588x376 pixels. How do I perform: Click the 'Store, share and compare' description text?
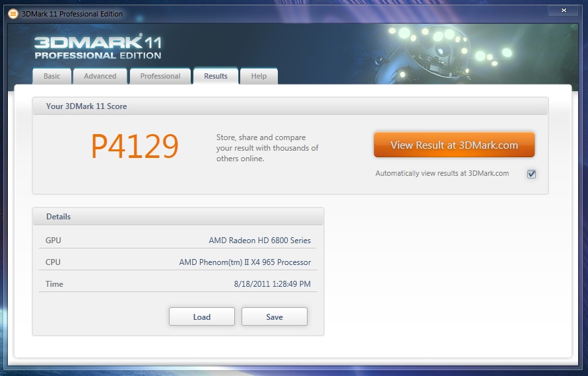(x=267, y=148)
